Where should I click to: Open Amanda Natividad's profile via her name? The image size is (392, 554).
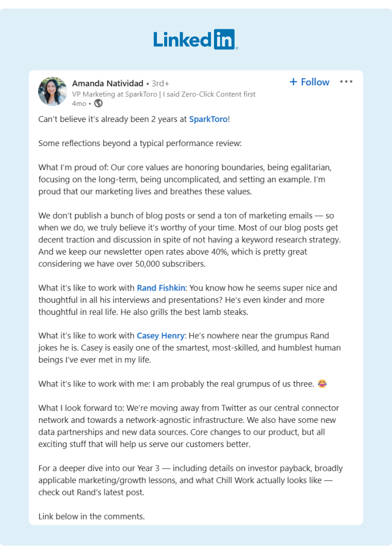105,83
